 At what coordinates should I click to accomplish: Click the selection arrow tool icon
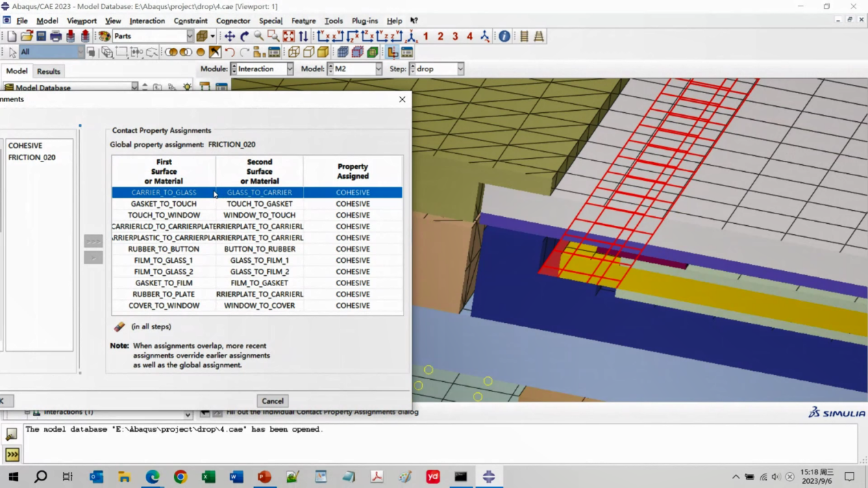13,52
